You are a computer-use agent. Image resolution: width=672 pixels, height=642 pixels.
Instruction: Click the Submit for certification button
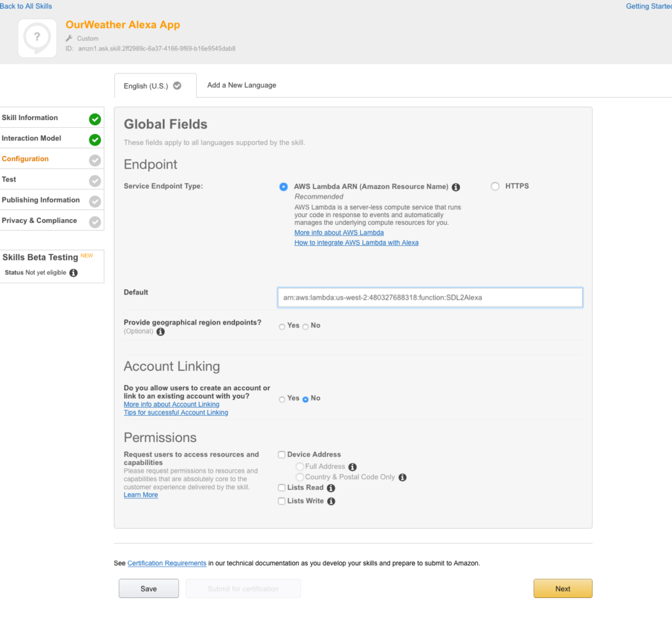[243, 588]
